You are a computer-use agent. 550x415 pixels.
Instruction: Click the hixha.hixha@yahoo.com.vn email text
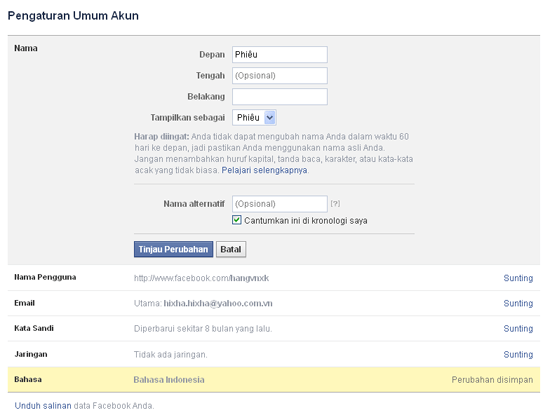point(218,303)
